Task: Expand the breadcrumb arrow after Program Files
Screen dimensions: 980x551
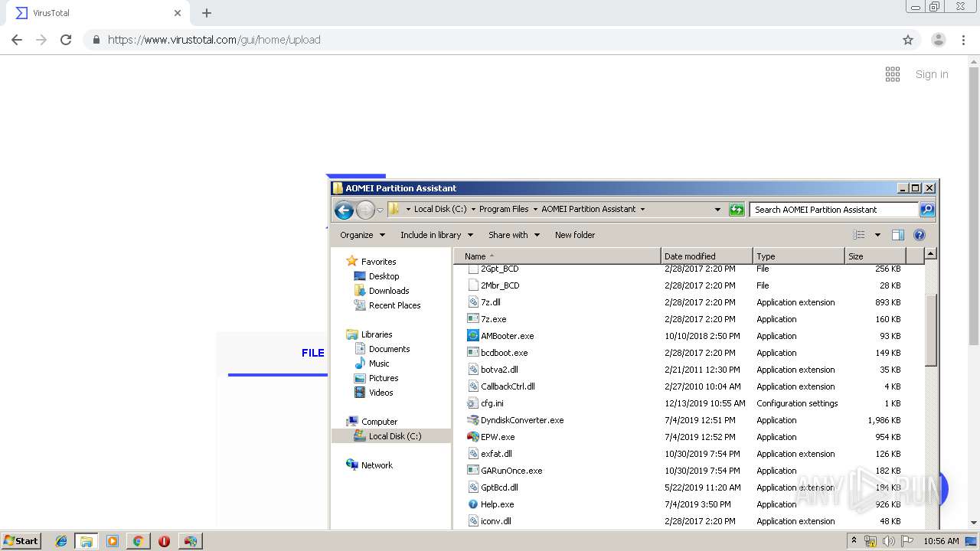Action: [535, 209]
